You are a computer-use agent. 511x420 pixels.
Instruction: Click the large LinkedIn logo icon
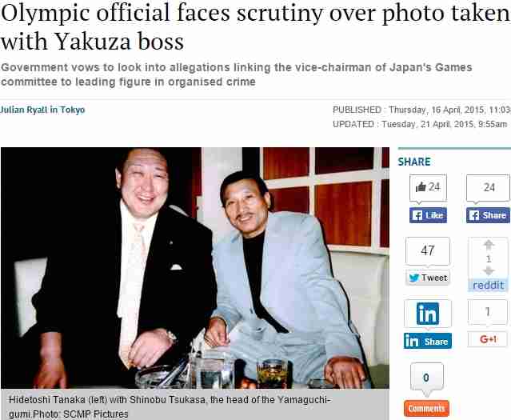[428, 314]
